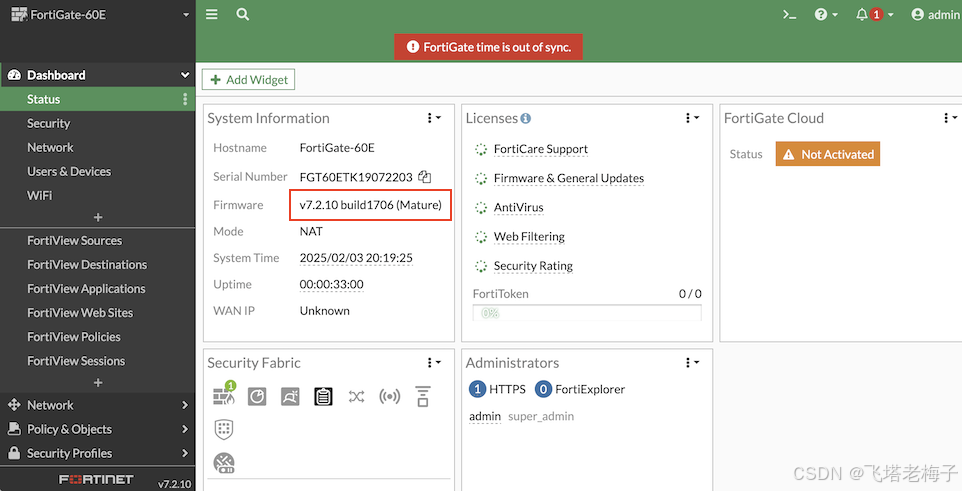Screen dimensions: 962x491
Task: Click the super_admin profile text
Action: coord(541,416)
